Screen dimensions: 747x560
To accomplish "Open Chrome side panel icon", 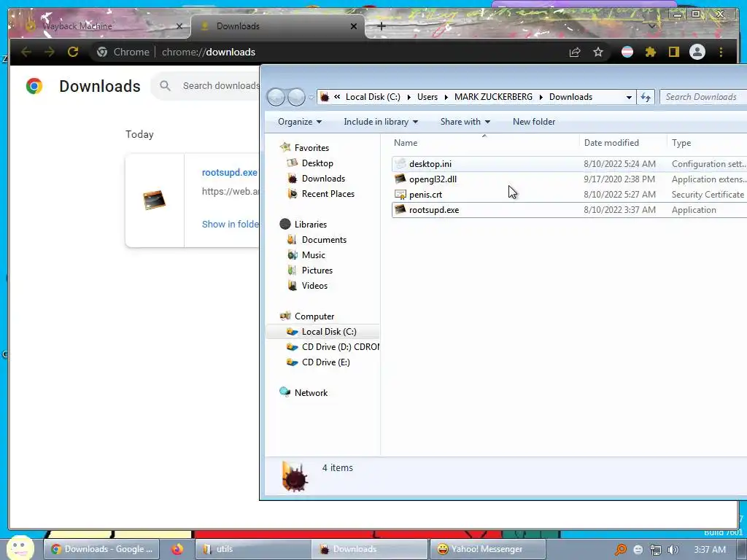I will [x=673, y=52].
